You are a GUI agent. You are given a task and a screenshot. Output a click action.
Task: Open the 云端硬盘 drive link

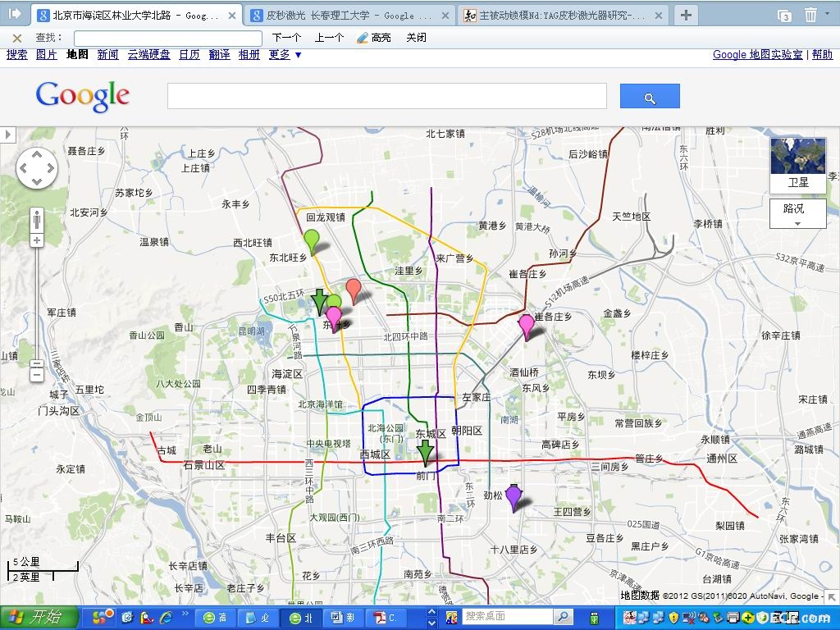tap(149, 55)
